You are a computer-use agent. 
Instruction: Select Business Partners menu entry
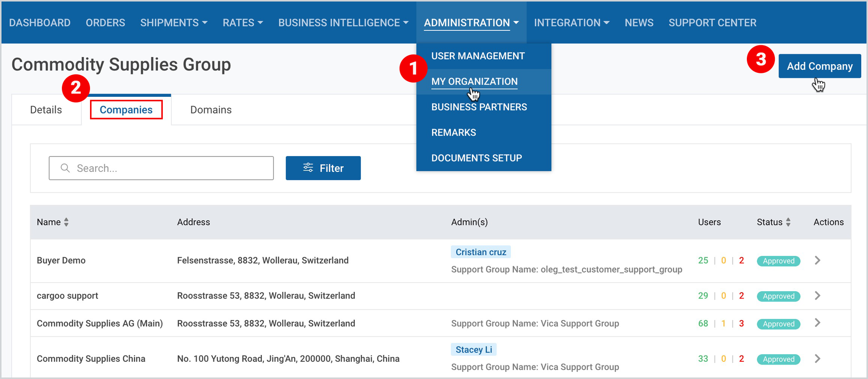point(483,107)
